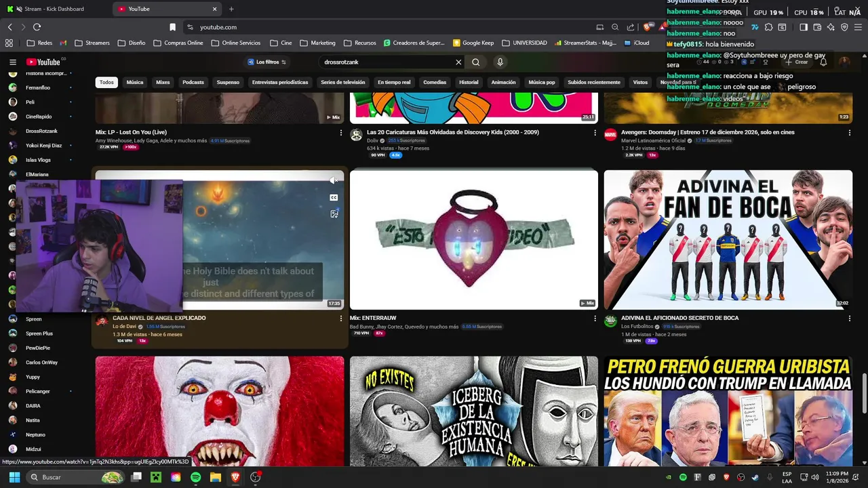The width and height of the screenshot is (868, 488).
Task: Click the Windows taskbar Buscar search box
Action: (77, 477)
